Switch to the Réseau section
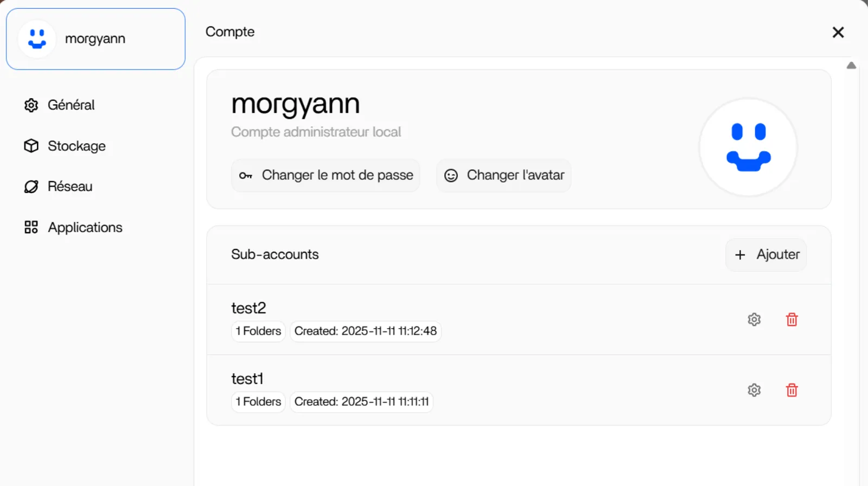868x486 pixels. [x=70, y=187]
